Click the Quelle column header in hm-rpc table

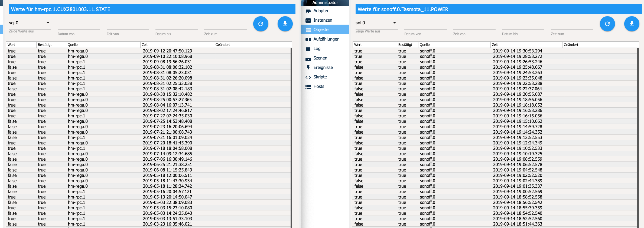[103, 45]
